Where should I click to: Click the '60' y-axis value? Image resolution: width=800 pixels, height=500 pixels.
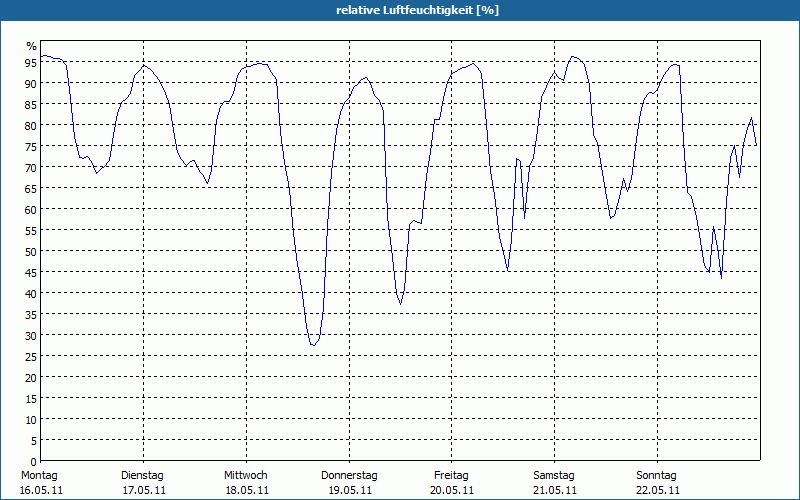pos(31,209)
